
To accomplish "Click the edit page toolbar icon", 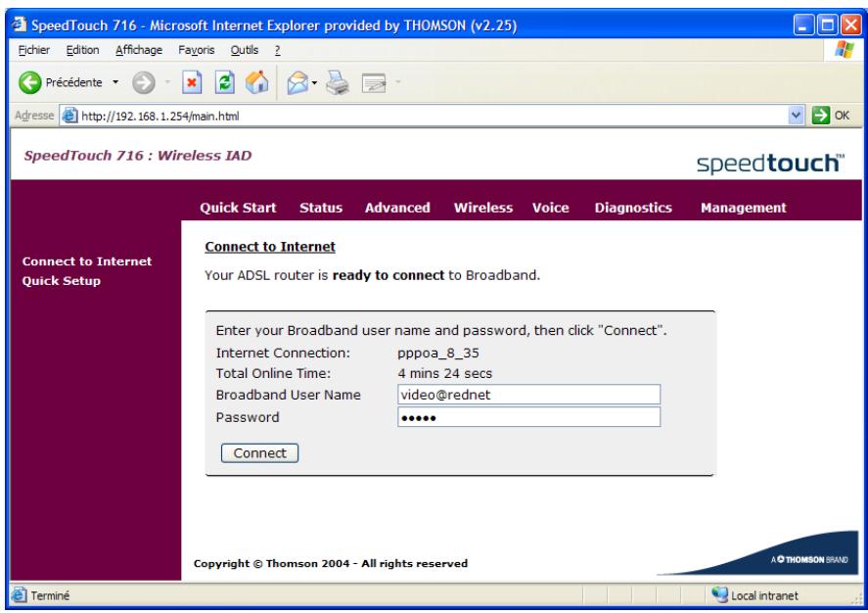I will (x=374, y=83).
